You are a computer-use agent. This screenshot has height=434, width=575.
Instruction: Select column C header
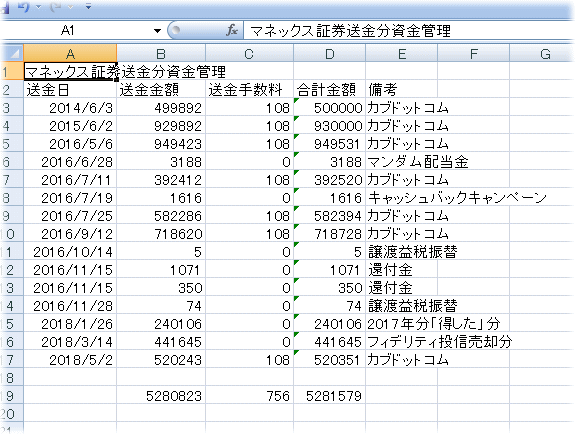click(x=249, y=54)
